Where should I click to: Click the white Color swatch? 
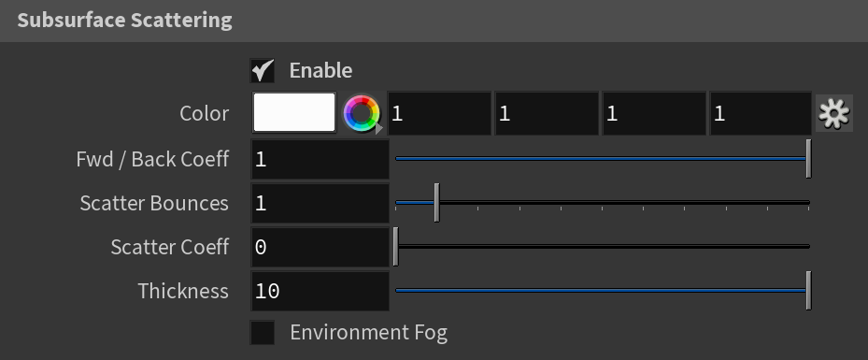(294, 112)
